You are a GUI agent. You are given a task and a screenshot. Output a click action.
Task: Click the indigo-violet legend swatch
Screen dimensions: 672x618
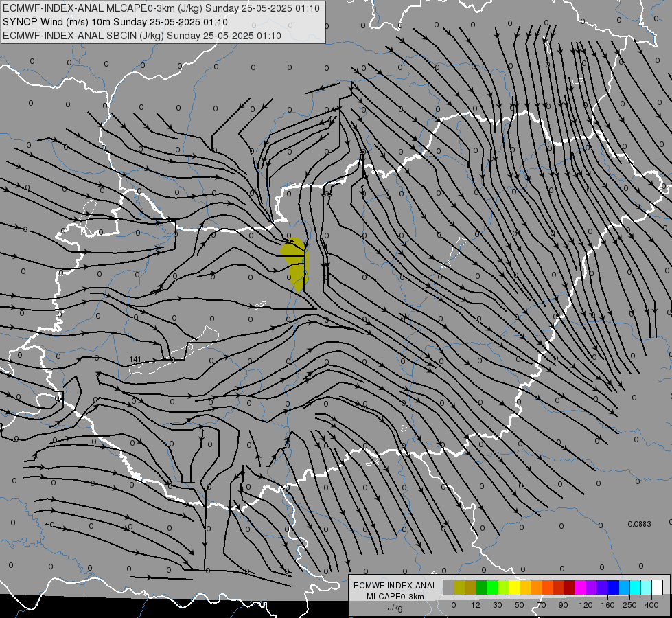point(603,587)
